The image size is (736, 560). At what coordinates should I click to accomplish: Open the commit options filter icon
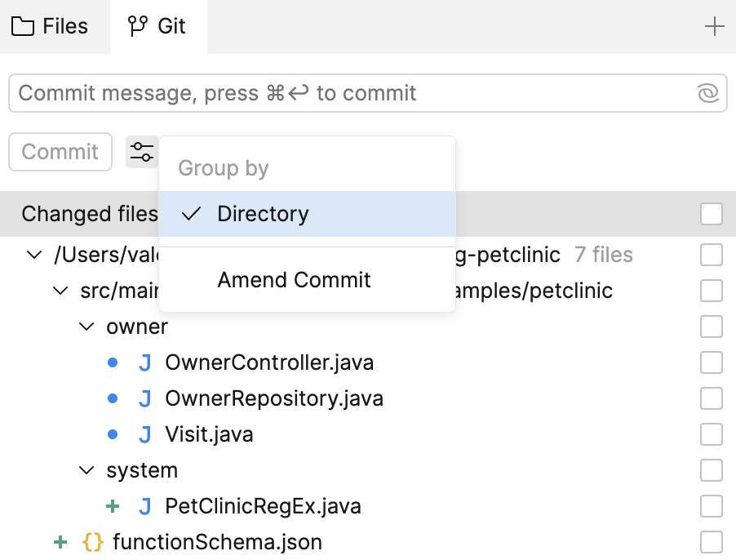(x=142, y=152)
